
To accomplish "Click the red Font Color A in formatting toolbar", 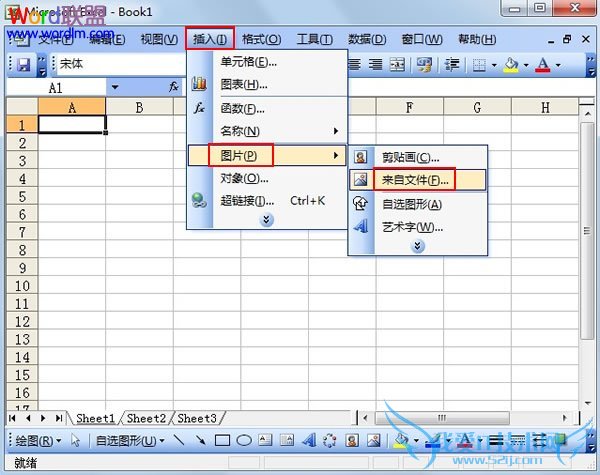I will click(x=543, y=65).
